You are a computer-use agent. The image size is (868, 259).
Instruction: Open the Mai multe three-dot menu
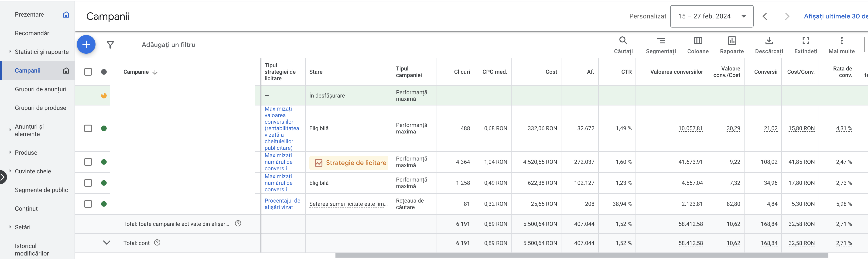point(842,41)
